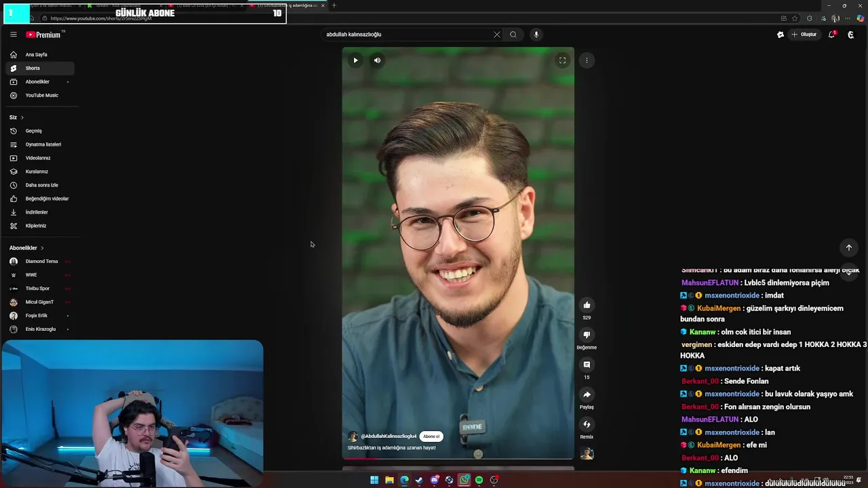Screen dimensions: 868x488
Task: Open the YouTube hamburger guide menu
Action: click(x=13, y=35)
